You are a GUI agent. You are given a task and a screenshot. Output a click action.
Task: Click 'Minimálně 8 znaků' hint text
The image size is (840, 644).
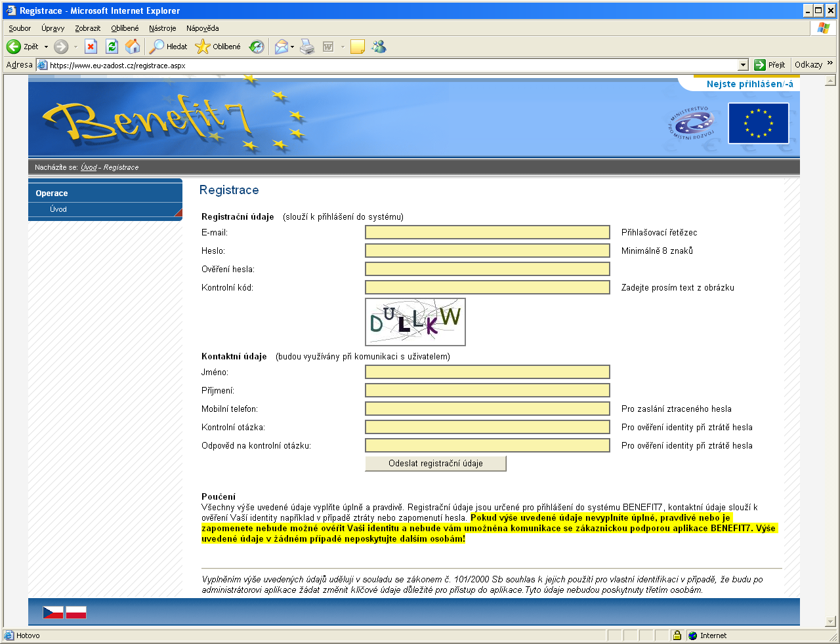tap(657, 251)
